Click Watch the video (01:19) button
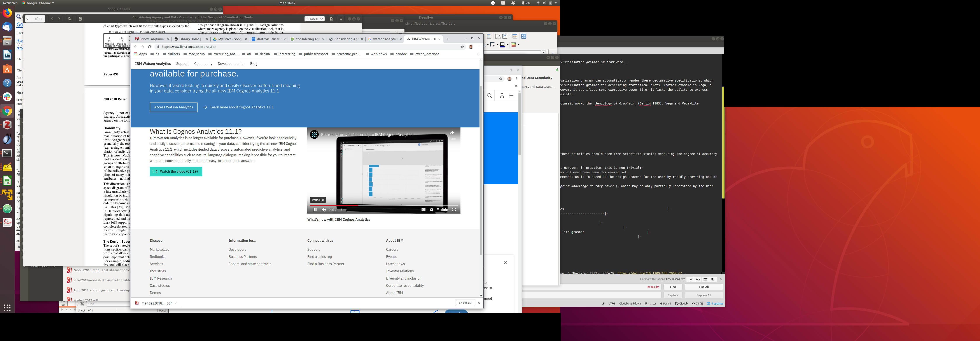980x341 pixels. point(176,171)
